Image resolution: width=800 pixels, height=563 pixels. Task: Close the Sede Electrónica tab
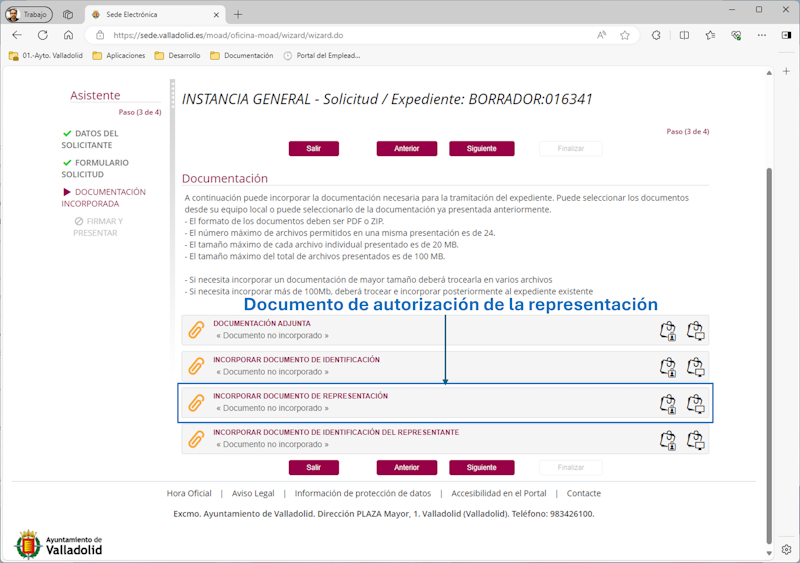click(x=216, y=15)
